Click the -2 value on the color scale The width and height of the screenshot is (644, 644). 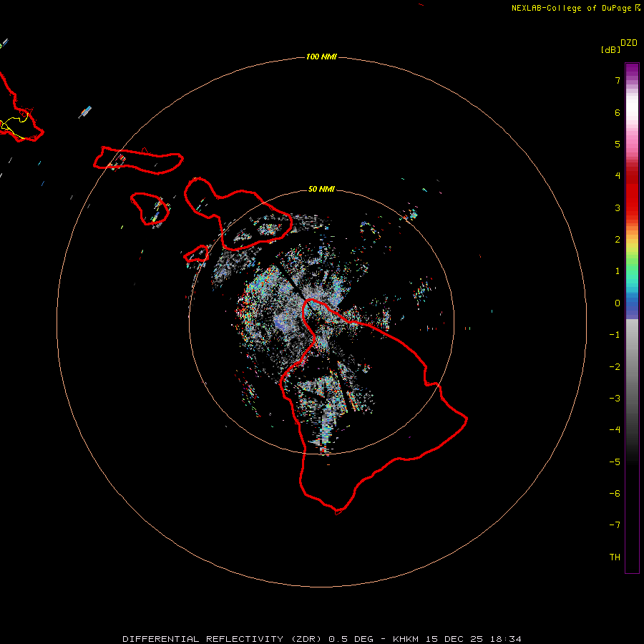coord(615,366)
